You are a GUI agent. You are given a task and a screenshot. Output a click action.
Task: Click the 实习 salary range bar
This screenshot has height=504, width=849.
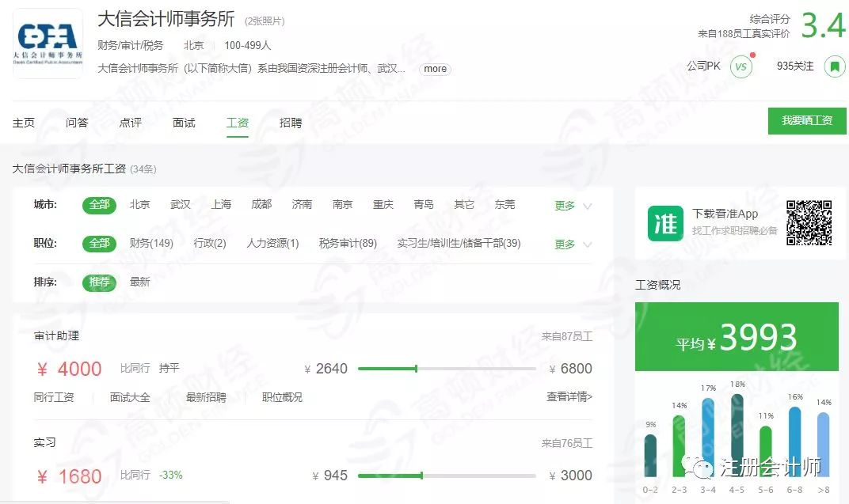pyautogui.click(x=447, y=476)
